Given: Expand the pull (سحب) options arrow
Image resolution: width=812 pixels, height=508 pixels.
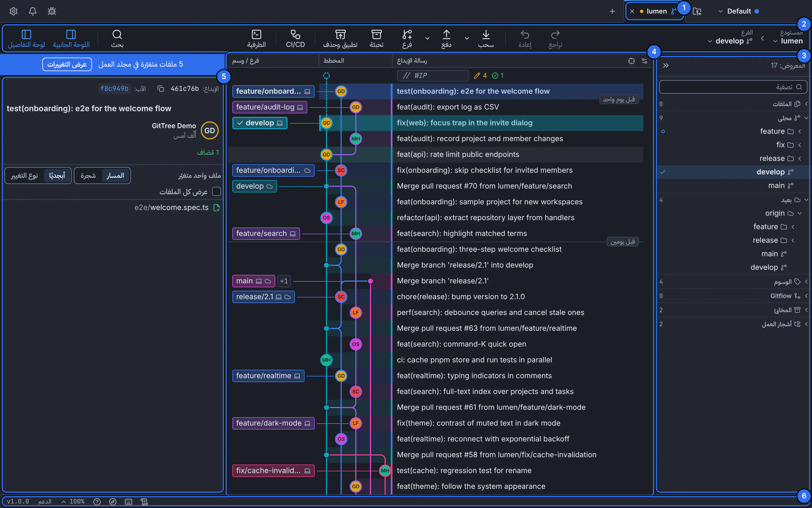Looking at the screenshot, I should [467, 38].
